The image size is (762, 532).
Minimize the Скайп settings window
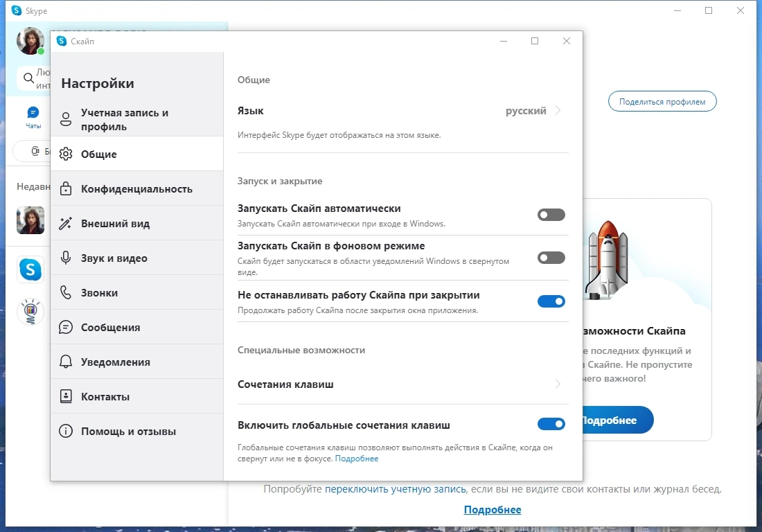pyautogui.click(x=504, y=41)
